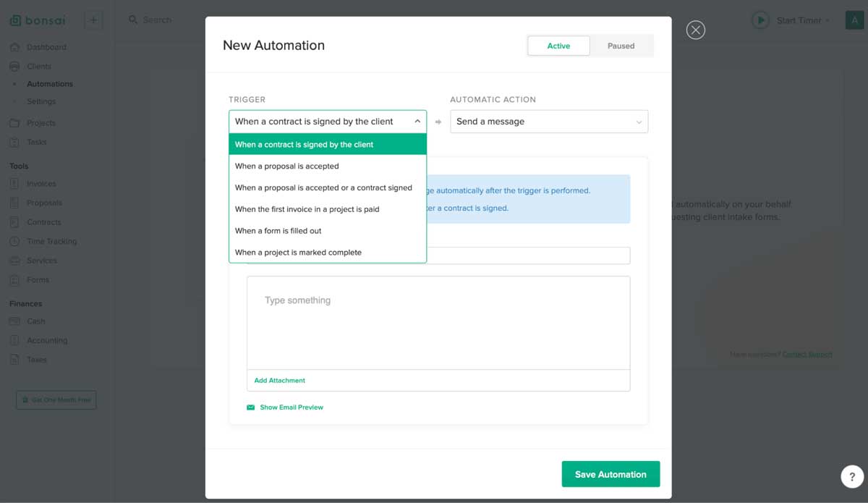Open the Dashboard from the sidebar icon
This screenshot has height=503, width=868.
16,46
